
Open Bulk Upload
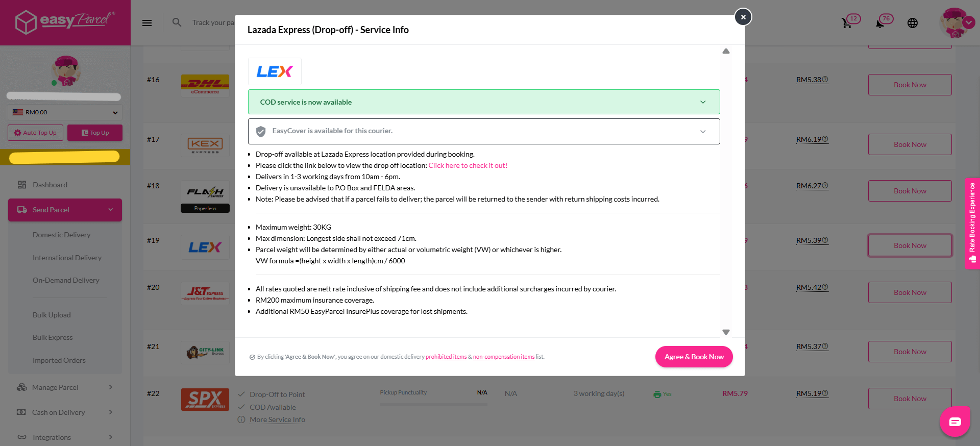click(x=52, y=315)
